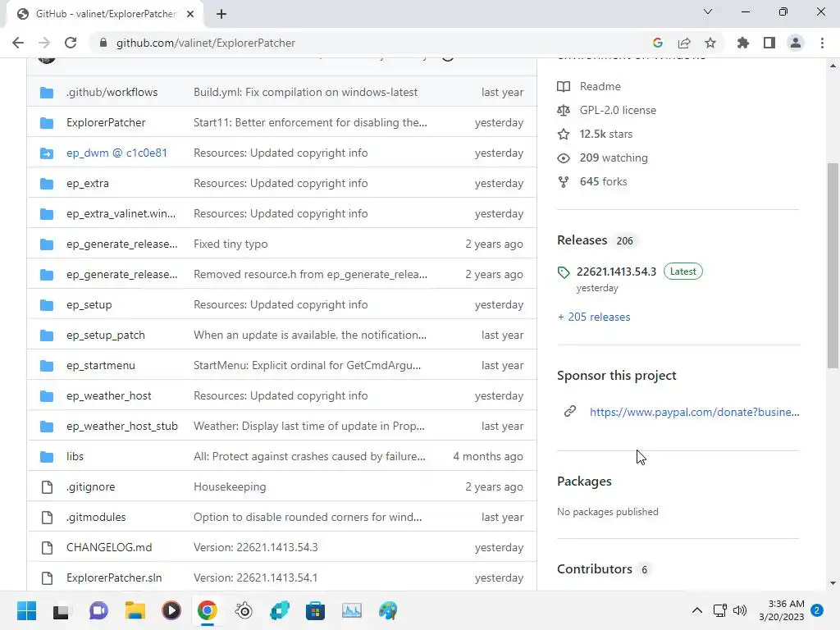840x630 pixels.
Task: Expand the tab search chevron
Action: tap(708, 11)
